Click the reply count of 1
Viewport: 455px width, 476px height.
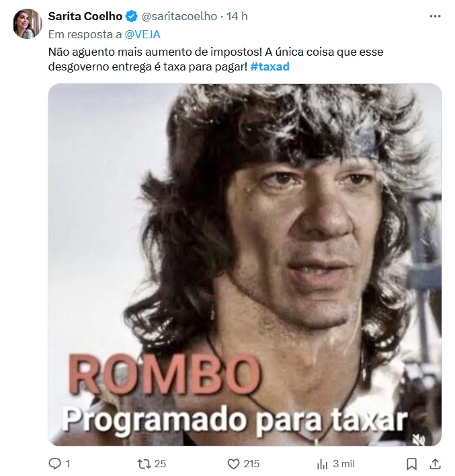(x=67, y=463)
